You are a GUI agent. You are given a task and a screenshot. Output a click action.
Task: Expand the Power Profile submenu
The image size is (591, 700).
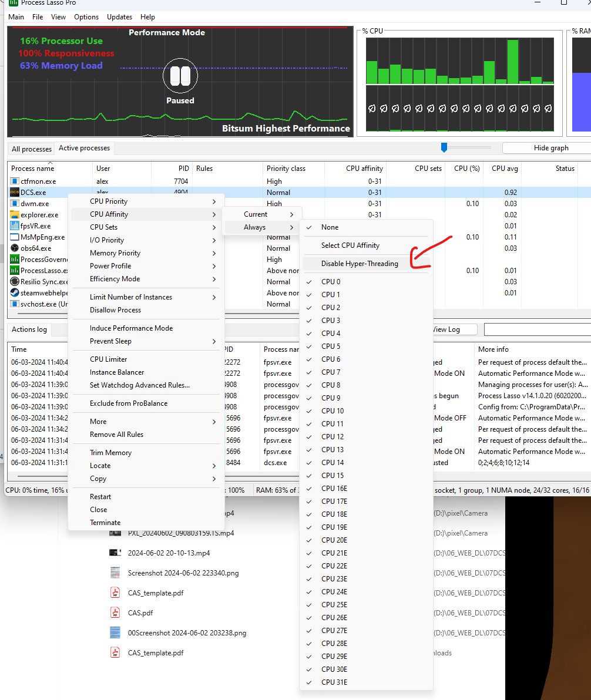tap(146, 266)
